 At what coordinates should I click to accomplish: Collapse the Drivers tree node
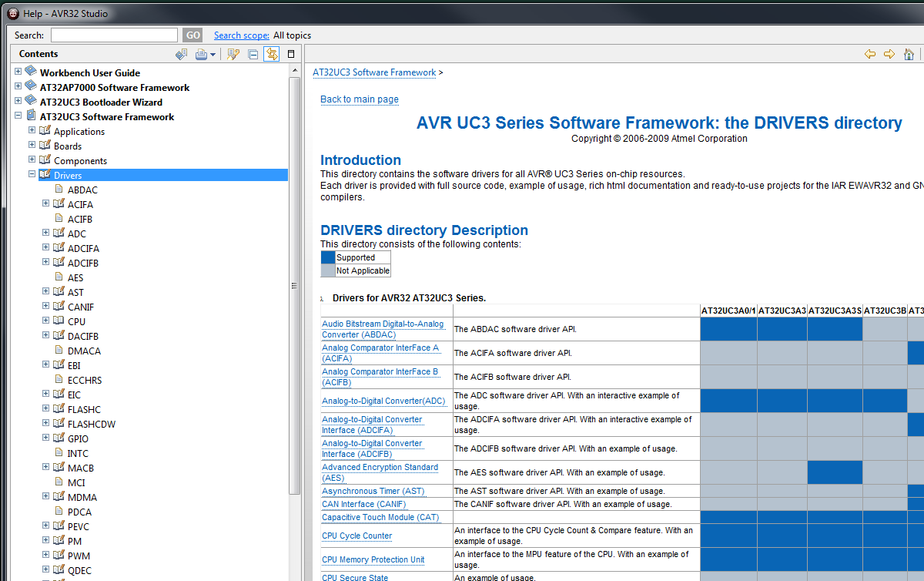32,174
